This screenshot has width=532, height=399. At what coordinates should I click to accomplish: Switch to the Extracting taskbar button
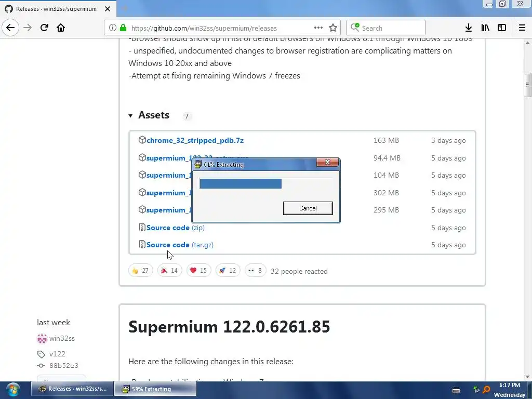tap(155, 389)
